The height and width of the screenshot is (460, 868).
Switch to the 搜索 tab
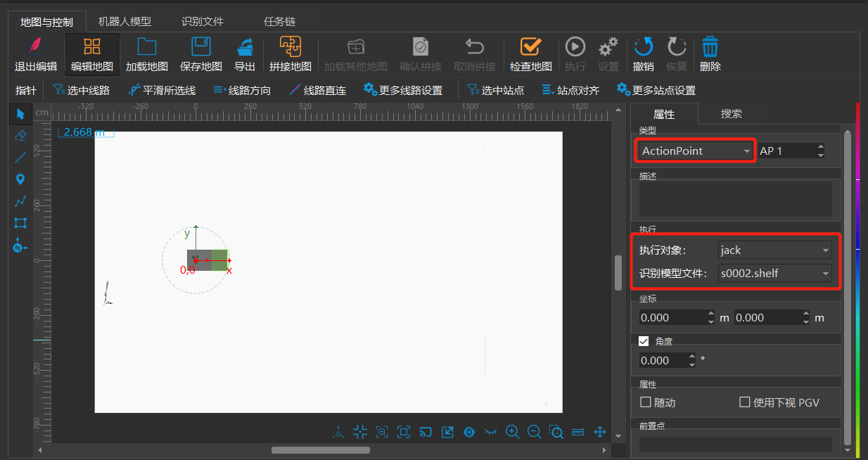coord(732,113)
